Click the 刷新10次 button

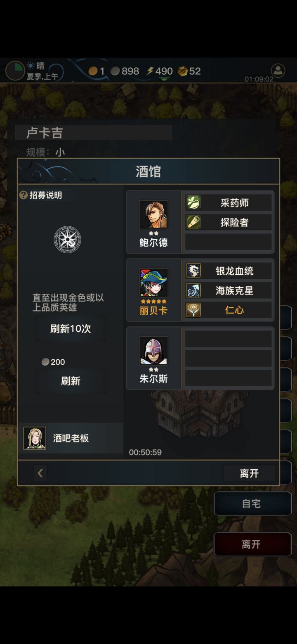(x=71, y=329)
